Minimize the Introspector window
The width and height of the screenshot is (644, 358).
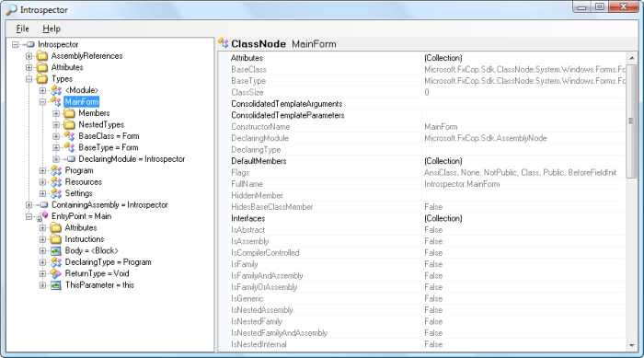[582, 7]
